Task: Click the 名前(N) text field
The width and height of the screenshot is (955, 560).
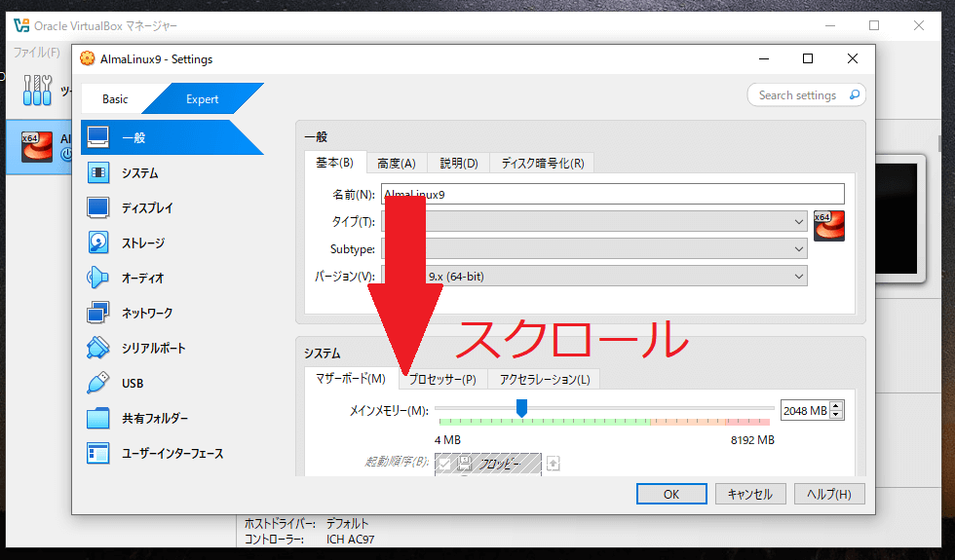Action: [x=613, y=194]
